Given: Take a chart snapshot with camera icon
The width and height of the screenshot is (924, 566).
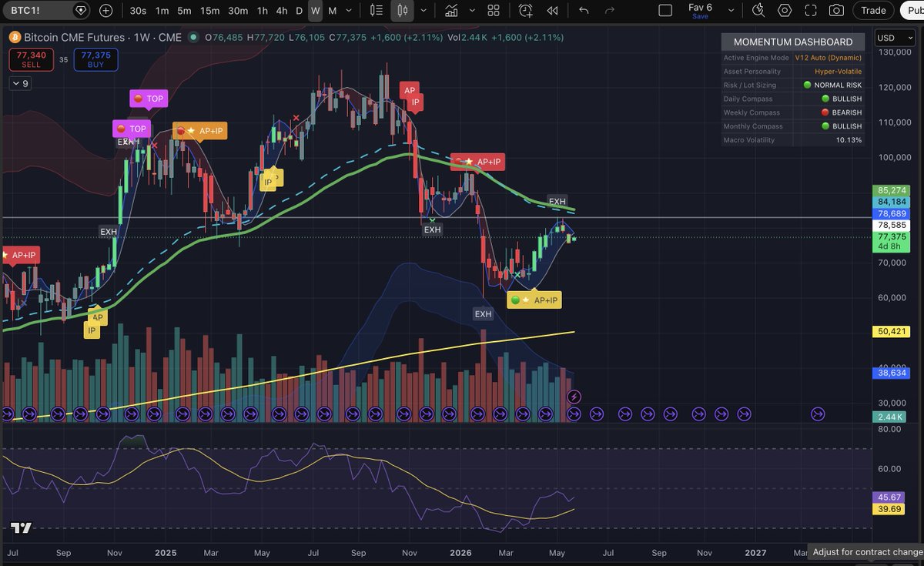Looking at the screenshot, I should point(836,11).
